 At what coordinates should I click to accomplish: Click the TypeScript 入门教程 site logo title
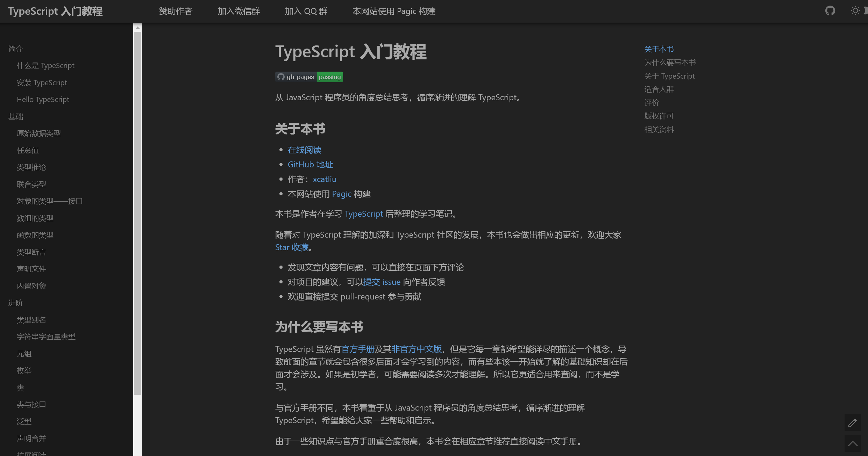click(x=55, y=11)
